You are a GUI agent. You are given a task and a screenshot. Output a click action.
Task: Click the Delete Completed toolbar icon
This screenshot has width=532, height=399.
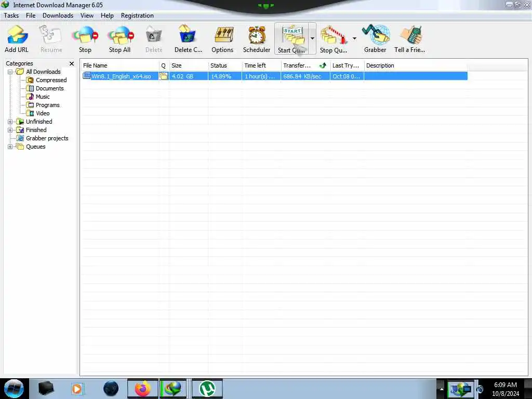click(x=188, y=38)
